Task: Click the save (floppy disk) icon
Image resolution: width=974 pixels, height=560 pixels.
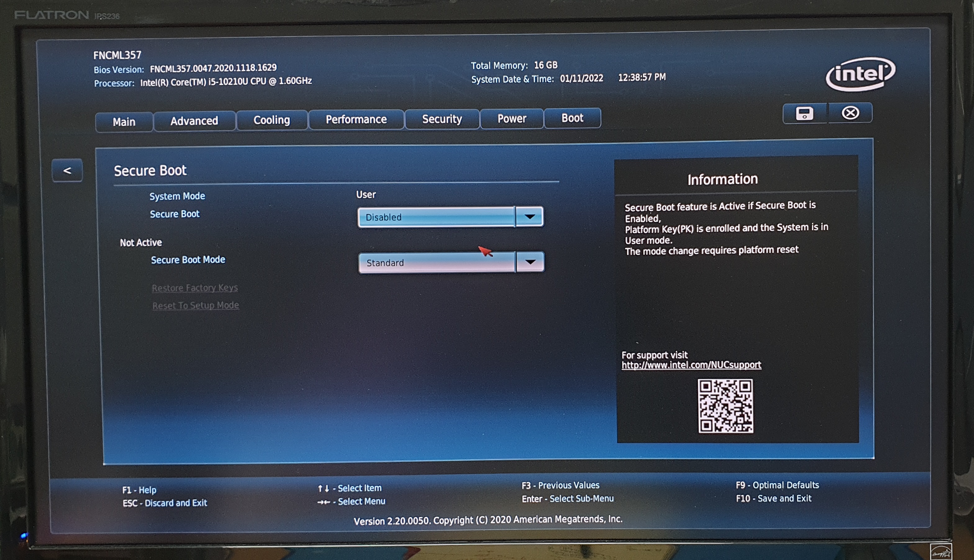Action: click(x=804, y=114)
